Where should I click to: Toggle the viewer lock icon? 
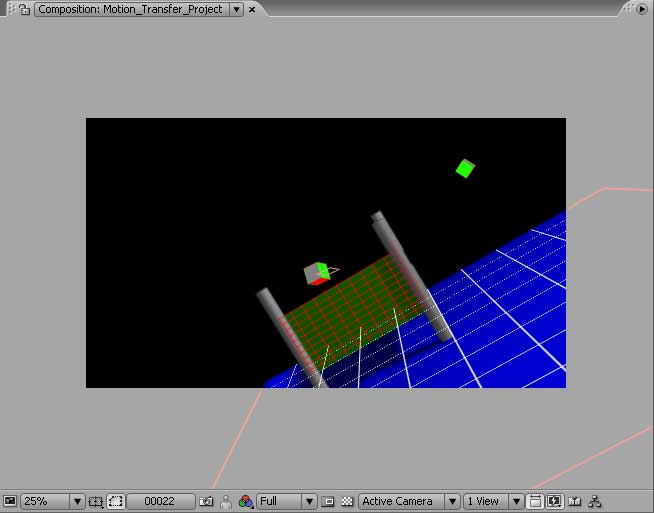point(24,9)
